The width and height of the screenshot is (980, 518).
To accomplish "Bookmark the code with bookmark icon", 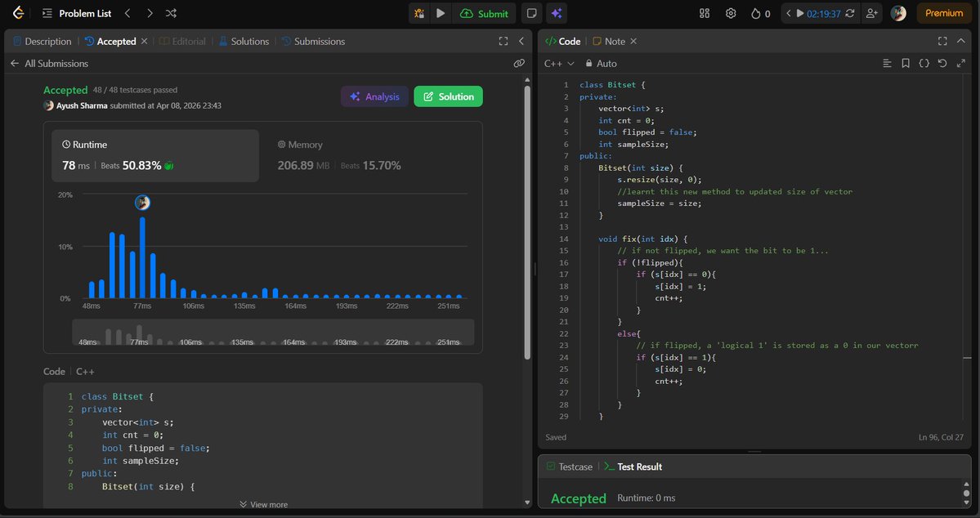I will [x=905, y=63].
